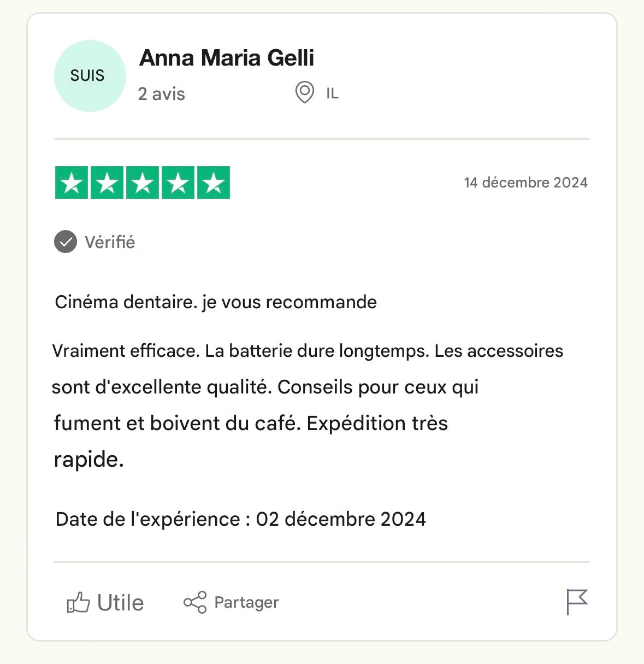644x664 pixels.
Task: Click the second green rating star
Action: (107, 183)
